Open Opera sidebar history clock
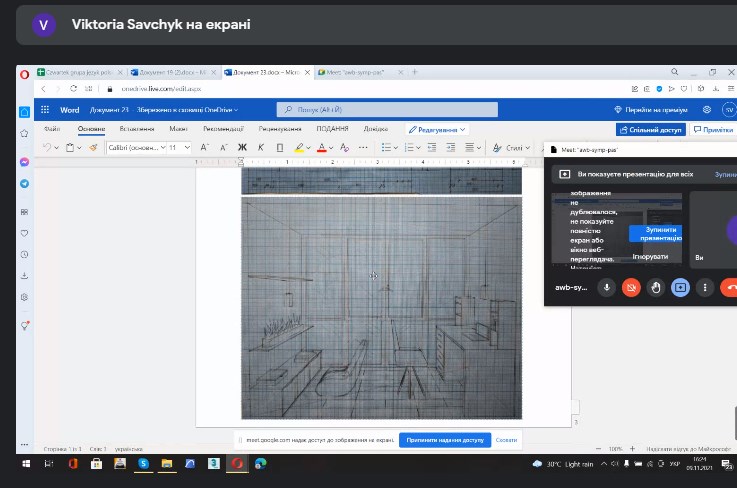 coord(24,254)
